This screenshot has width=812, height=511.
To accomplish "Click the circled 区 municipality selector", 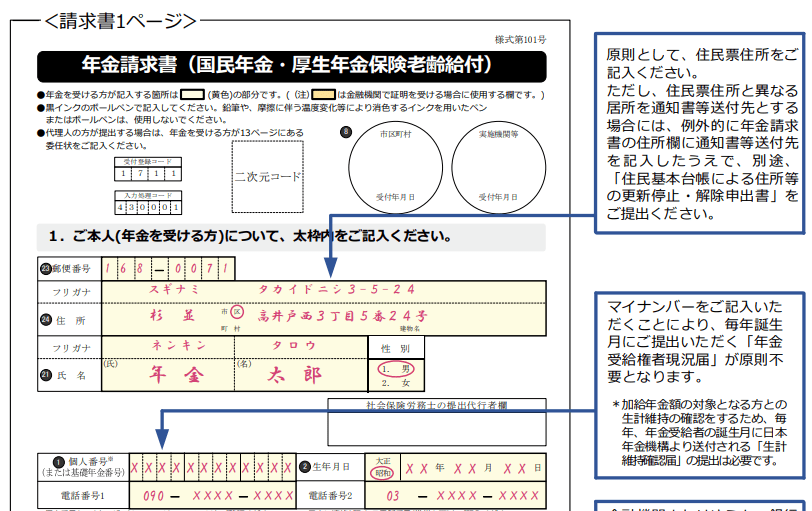I will click(x=237, y=311).
